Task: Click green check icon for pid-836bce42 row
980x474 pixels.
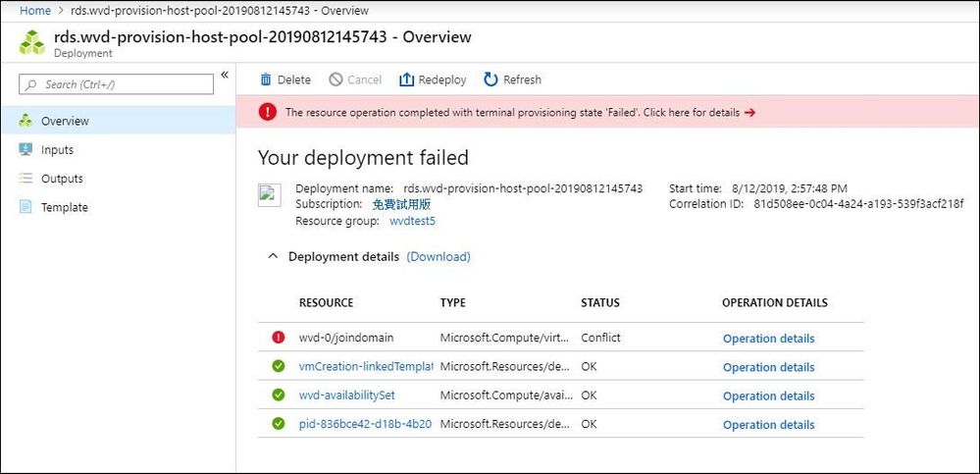Action: tap(279, 424)
